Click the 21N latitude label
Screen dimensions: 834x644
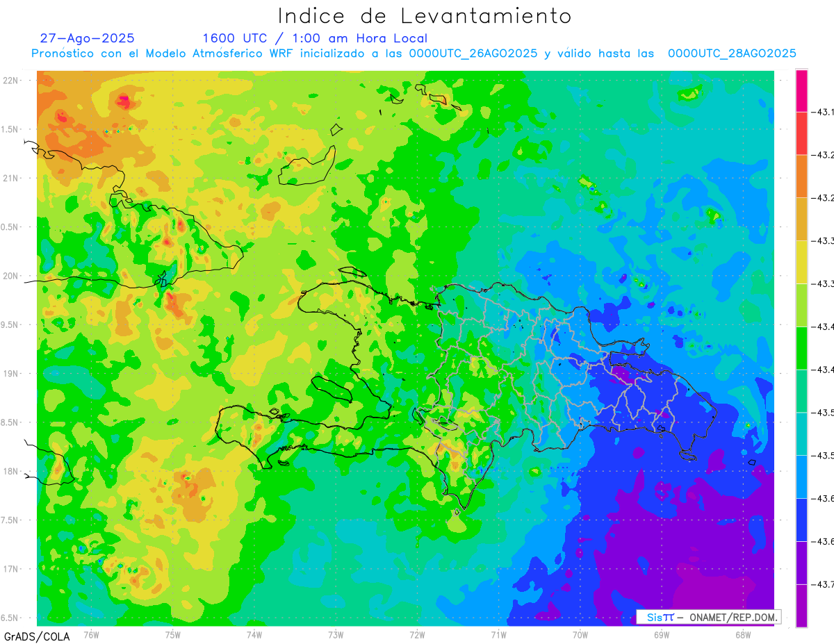11,179
